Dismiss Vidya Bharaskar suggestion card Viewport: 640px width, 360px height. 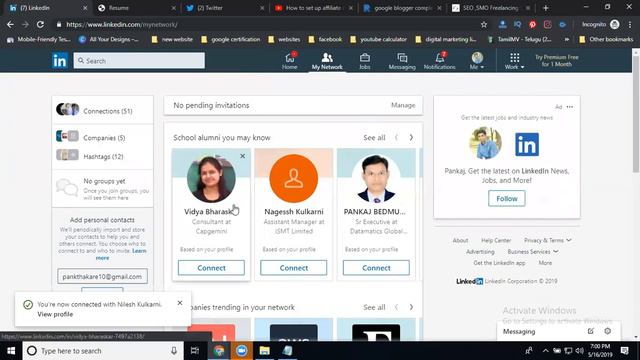pyautogui.click(x=242, y=156)
